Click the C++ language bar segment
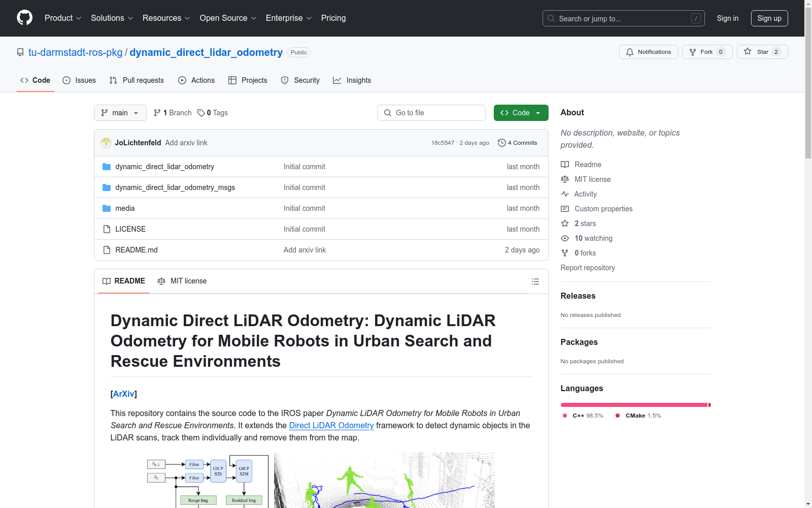812x508 pixels. 634,405
